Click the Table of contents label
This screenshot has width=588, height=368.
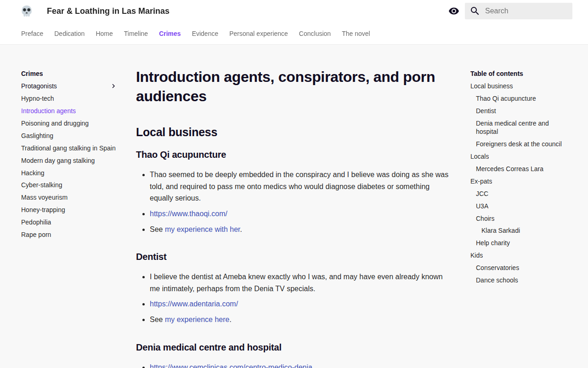[497, 74]
